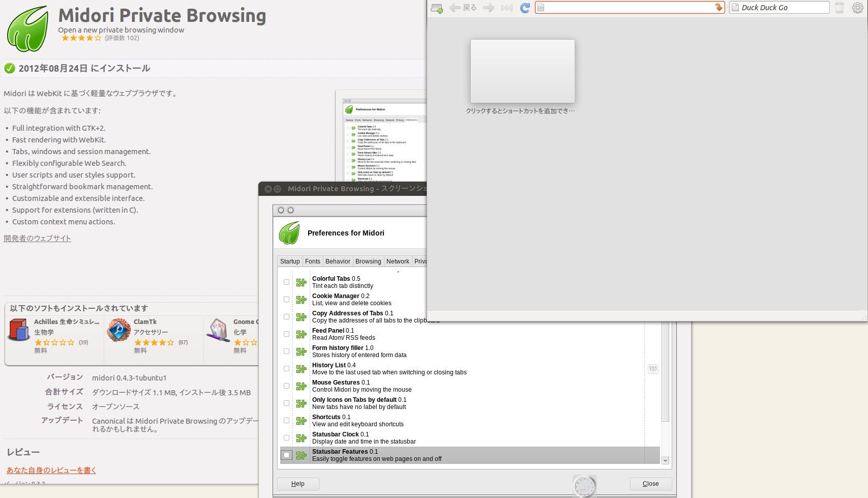This screenshot has height=498, width=868.
Task: Click the empty speed dial shortcut thumbnail
Action: 523,71
